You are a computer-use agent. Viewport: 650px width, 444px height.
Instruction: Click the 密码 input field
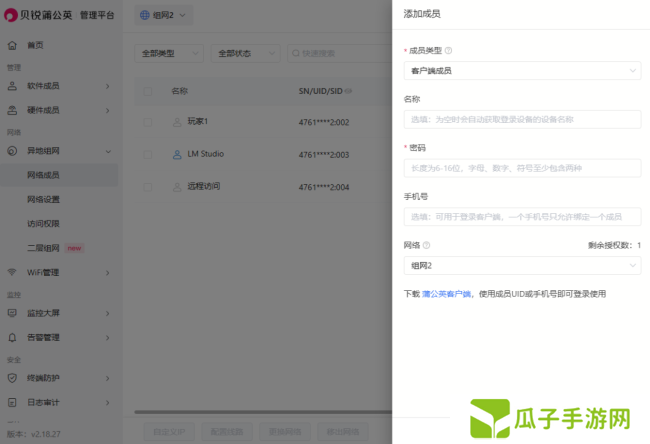point(522,168)
